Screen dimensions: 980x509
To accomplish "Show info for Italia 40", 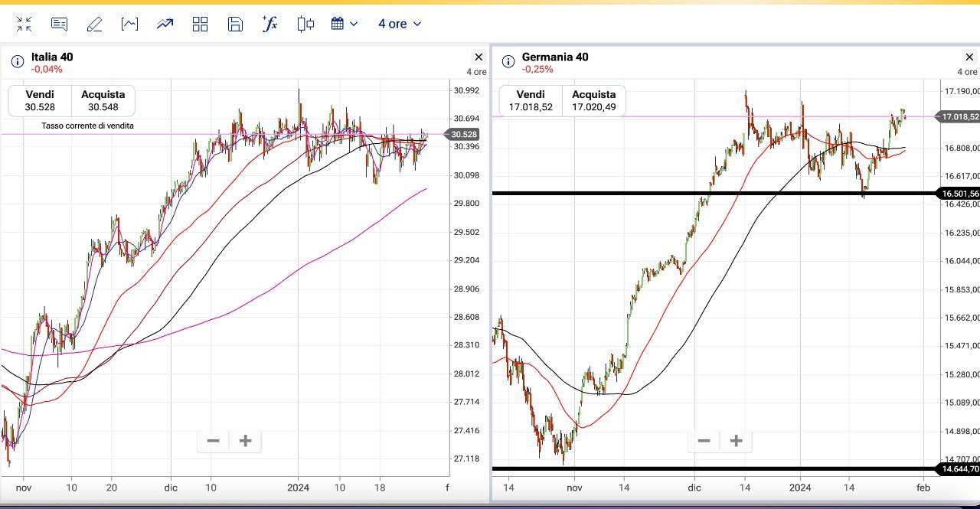I will 17,61.
